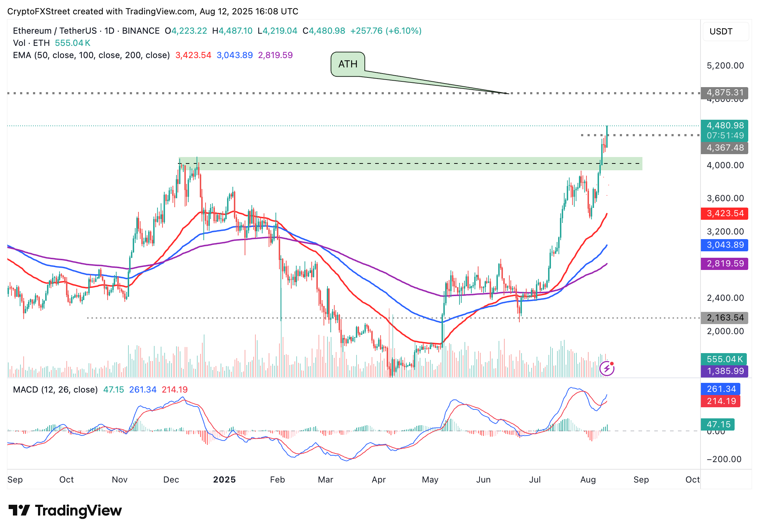
Task: Click the blue 3,043.89 EMA price tag
Action: [x=724, y=245]
